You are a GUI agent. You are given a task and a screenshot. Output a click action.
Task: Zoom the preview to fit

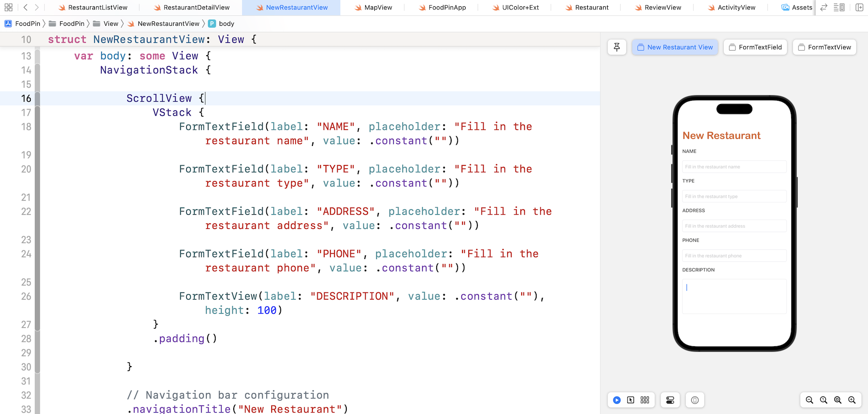[838, 400]
